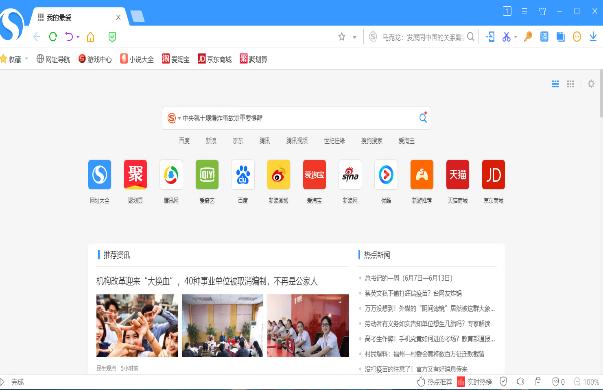
Task: Click the scissors screenshot tool icon
Action: pyautogui.click(x=506, y=37)
